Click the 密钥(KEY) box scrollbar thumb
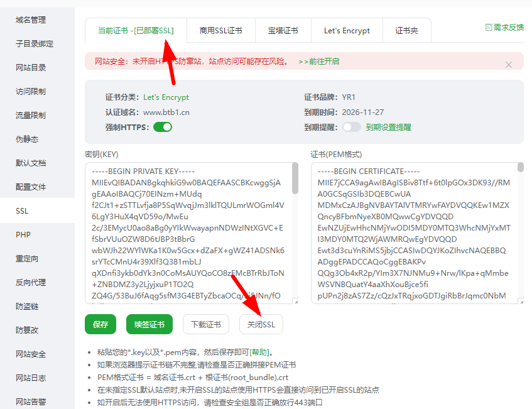The height and width of the screenshot is (409, 532). click(295, 178)
